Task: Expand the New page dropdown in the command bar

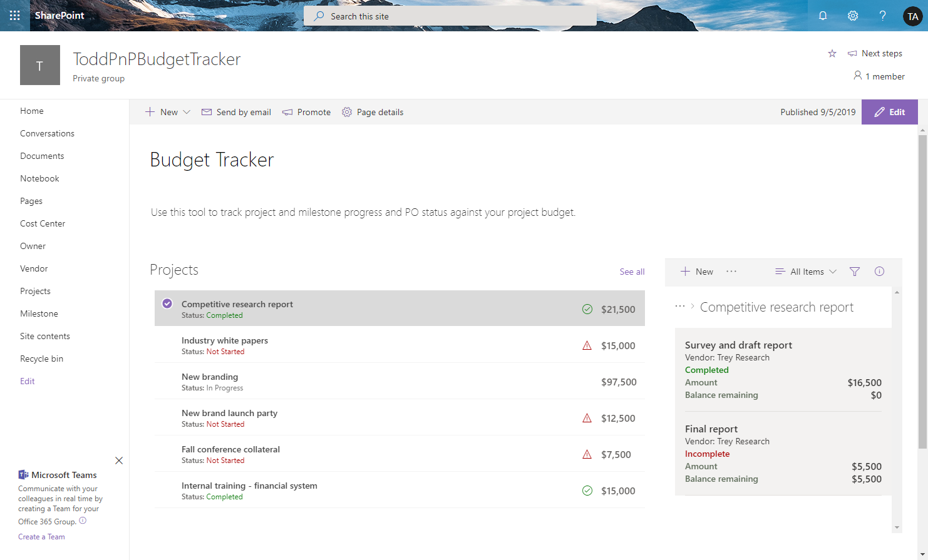Action: click(186, 112)
